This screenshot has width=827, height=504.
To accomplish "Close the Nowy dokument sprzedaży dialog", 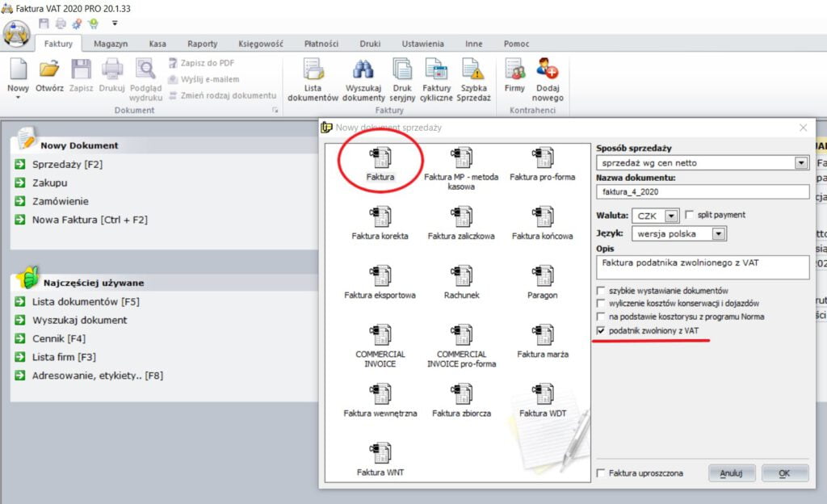I will [803, 128].
